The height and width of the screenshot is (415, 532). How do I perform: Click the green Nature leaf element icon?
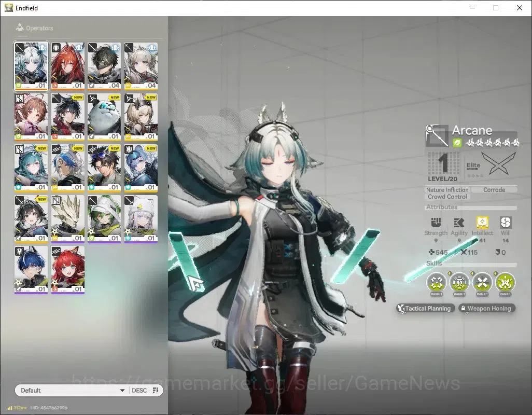pyautogui.click(x=457, y=143)
